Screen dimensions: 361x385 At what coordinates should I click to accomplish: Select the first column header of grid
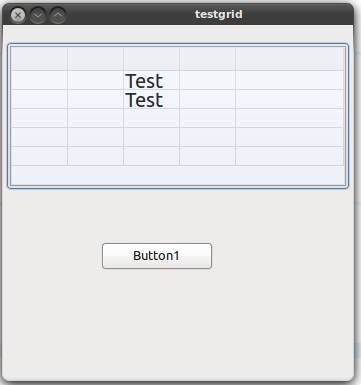coord(95,59)
